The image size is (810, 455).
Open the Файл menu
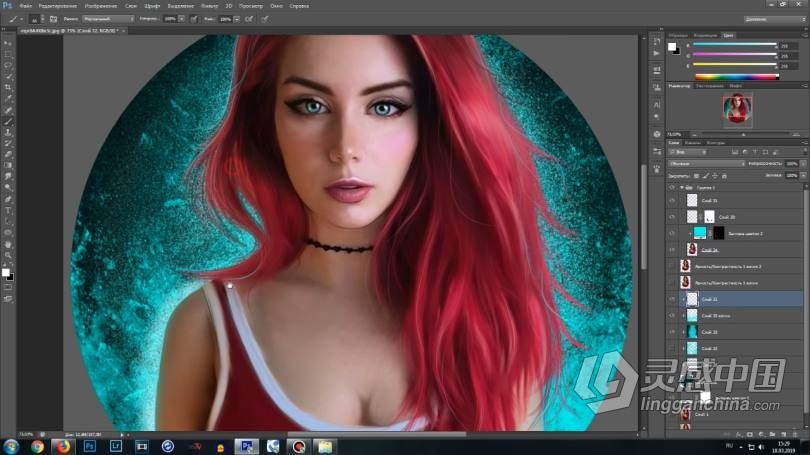coord(25,6)
